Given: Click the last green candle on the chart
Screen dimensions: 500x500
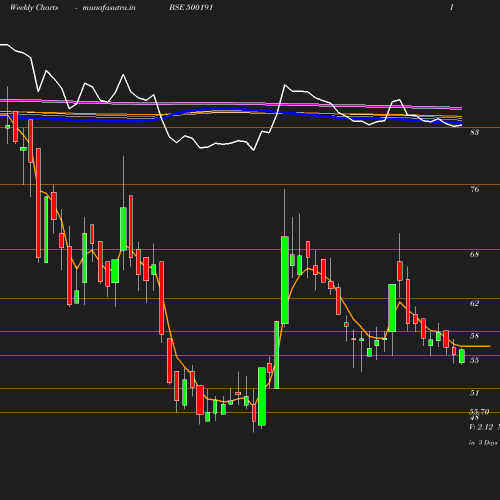Looking at the screenshot, I should [462, 356].
